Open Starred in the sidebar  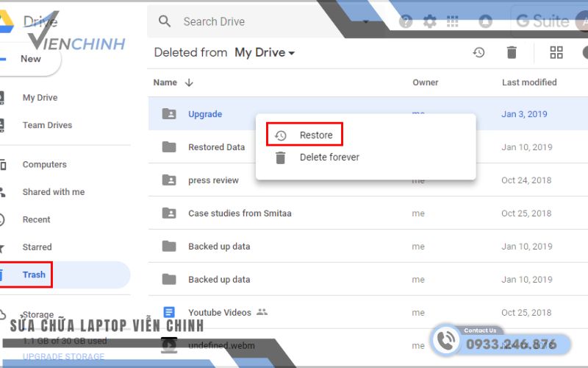[x=37, y=247]
